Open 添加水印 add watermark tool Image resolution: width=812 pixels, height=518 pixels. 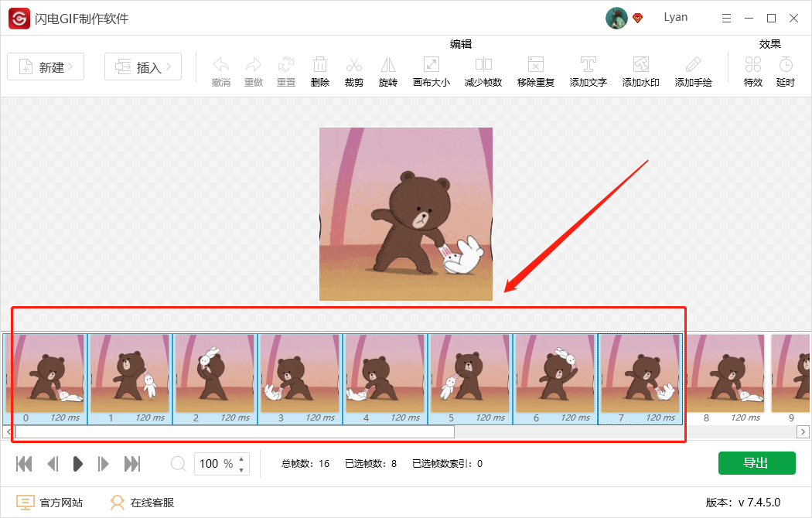tap(640, 71)
